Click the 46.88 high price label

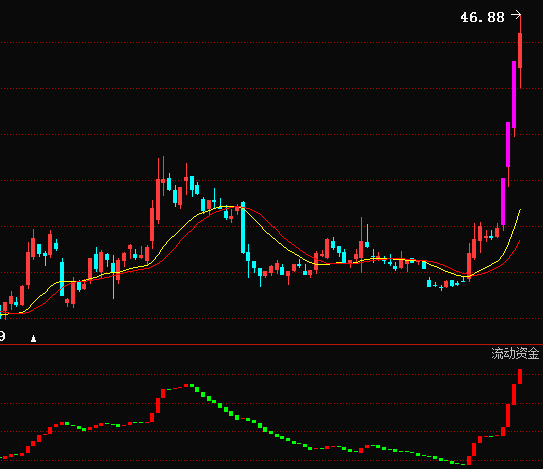pyautogui.click(x=482, y=17)
